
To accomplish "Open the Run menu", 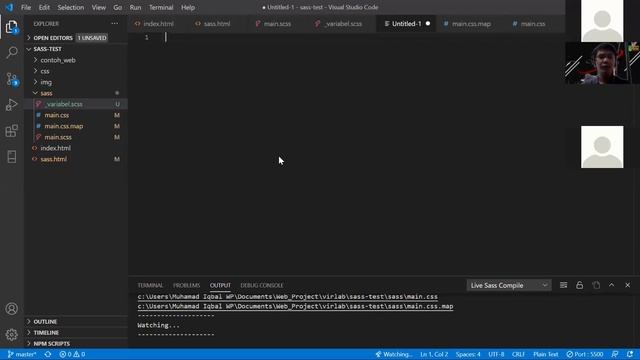I will 135,7.
